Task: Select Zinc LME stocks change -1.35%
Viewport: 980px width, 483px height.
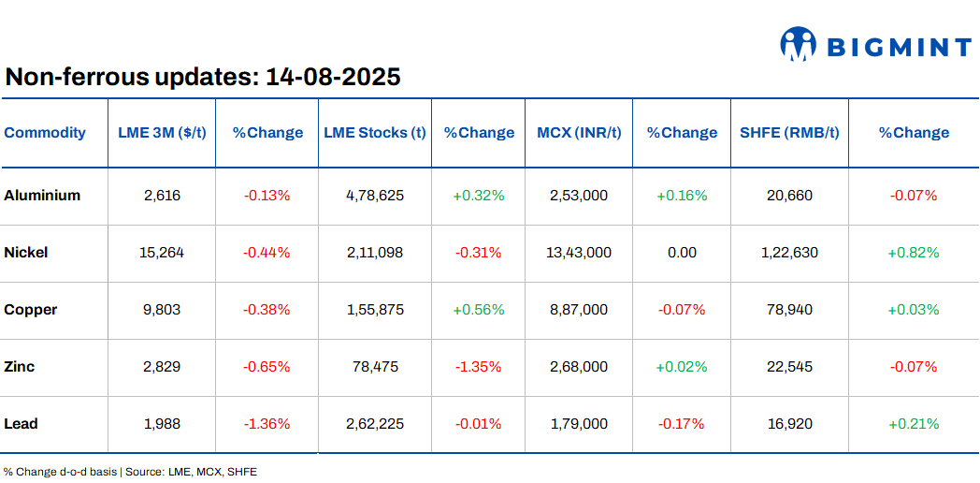Action: 478,367
